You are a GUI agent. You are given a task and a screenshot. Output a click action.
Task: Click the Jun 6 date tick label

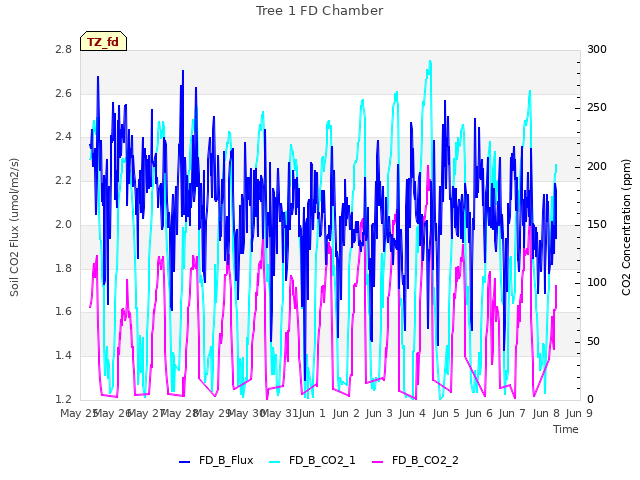pyautogui.click(x=479, y=413)
